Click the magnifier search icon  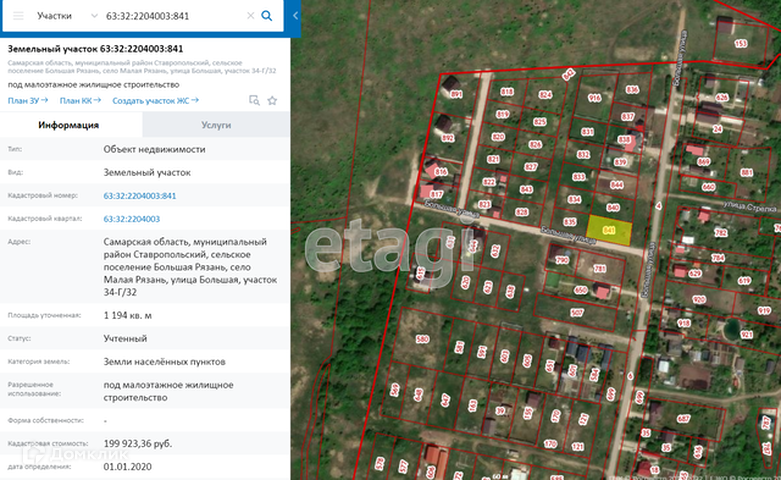pyautogui.click(x=267, y=16)
